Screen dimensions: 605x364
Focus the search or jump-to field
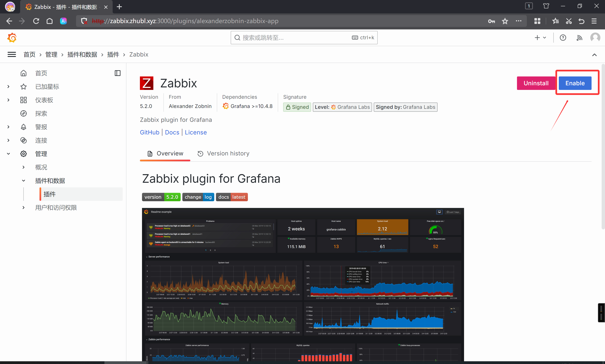point(304,38)
